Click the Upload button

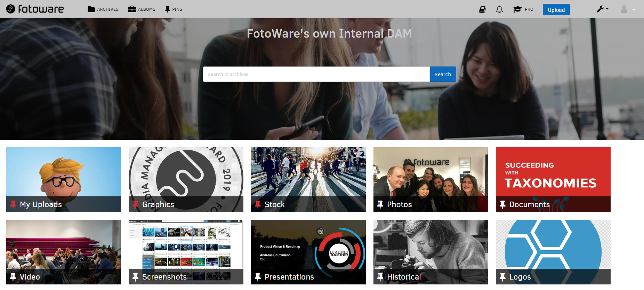[x=556, y=10]
